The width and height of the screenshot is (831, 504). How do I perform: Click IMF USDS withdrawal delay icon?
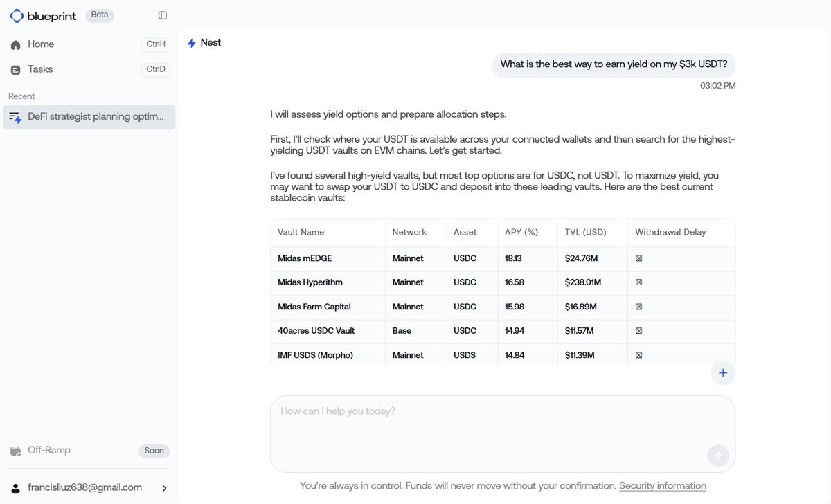click(638, 355)
